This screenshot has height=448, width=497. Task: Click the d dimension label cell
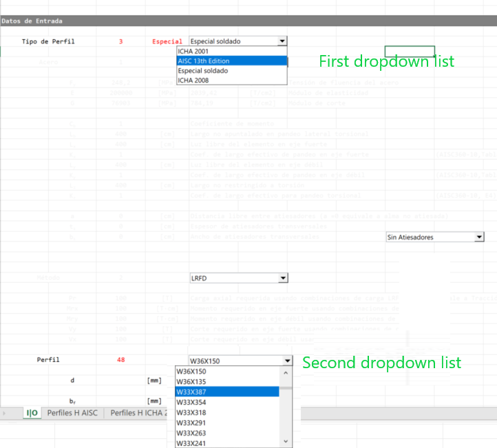[x=72, y=380]
